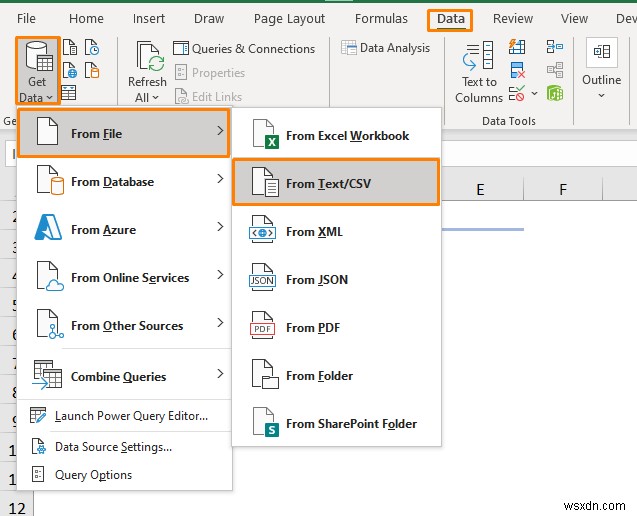This screenshot has width=637, height=516.
Task: Open the From Other Sources submenu
Action: click(124, 325)
